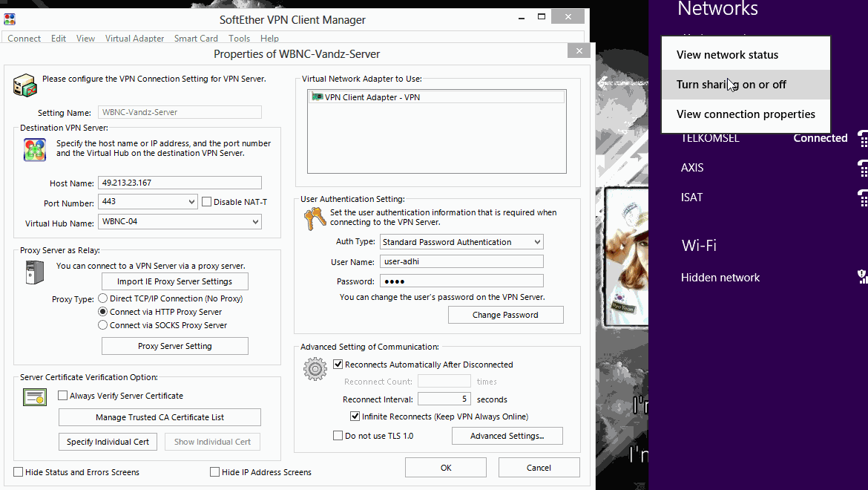This screenshot has width=868, height=490.
Task: Click Manage Trusted CA Certificate List
Action: (160, 417)
